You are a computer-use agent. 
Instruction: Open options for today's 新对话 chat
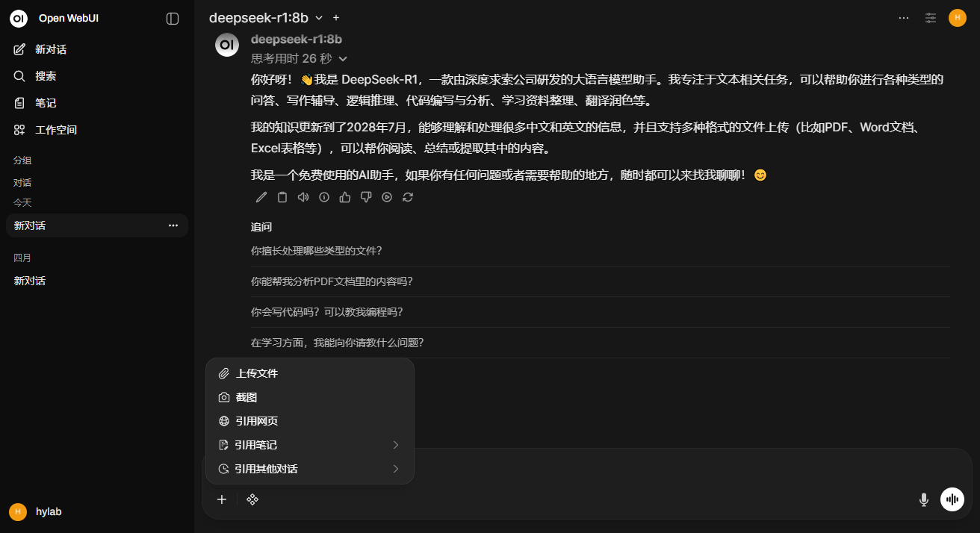tap(173, 225)
